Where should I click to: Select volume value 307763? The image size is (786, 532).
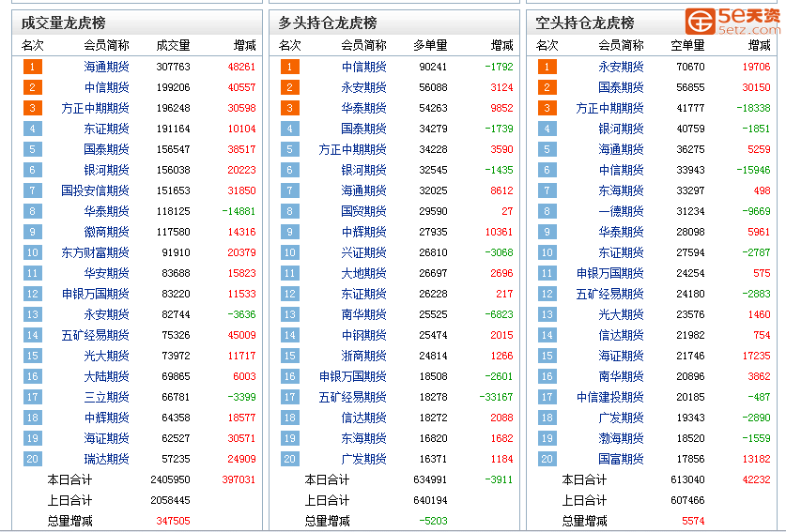(x=173, y=67)
